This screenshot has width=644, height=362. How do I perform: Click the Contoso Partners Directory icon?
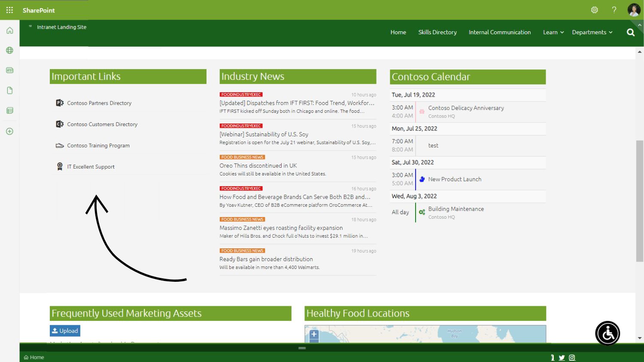click(x=60, y=103)
